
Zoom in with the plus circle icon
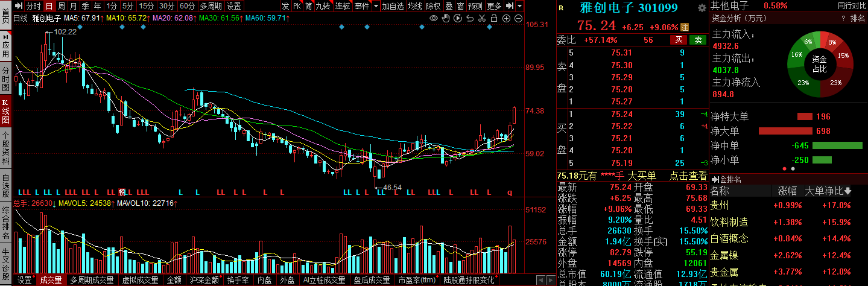507,19
